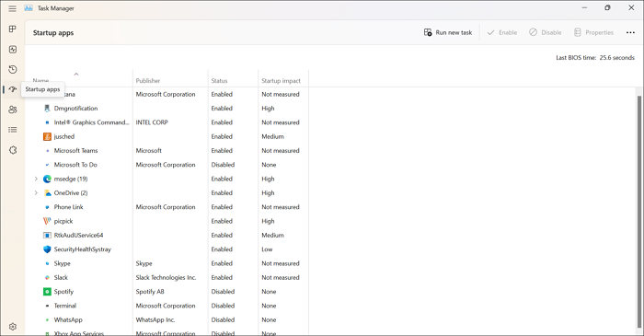The width and height of the screenshot is (644, 336).
Task: Select the Dmgnotification row name
Action: [75, 109]
